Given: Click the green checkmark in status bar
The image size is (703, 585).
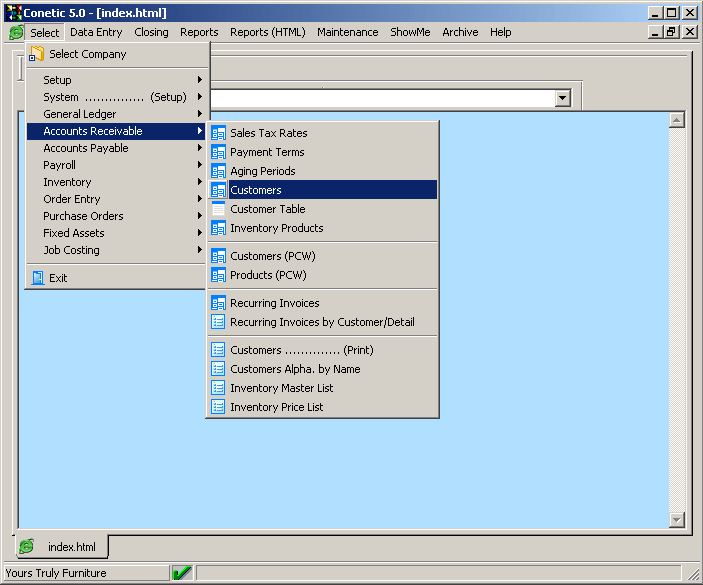Looking at the screenshot, I should click(181, 573).
